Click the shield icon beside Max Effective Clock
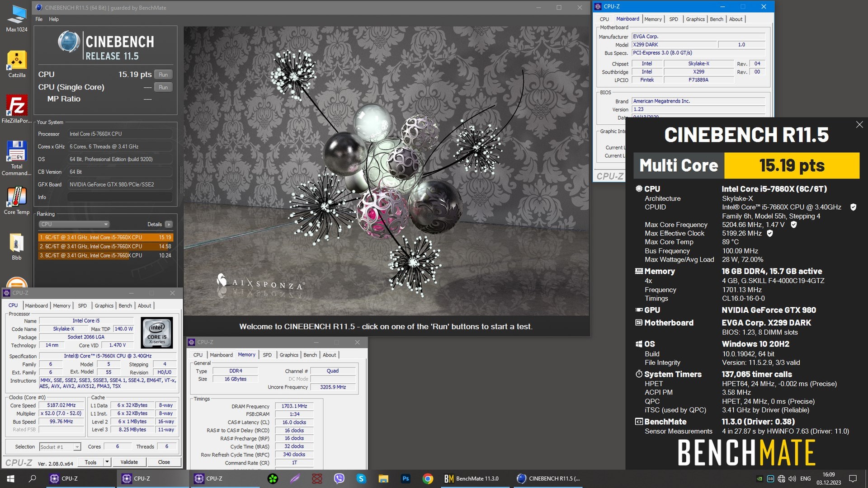This screenshot has width=868, height=488. (x=770, y=233)
